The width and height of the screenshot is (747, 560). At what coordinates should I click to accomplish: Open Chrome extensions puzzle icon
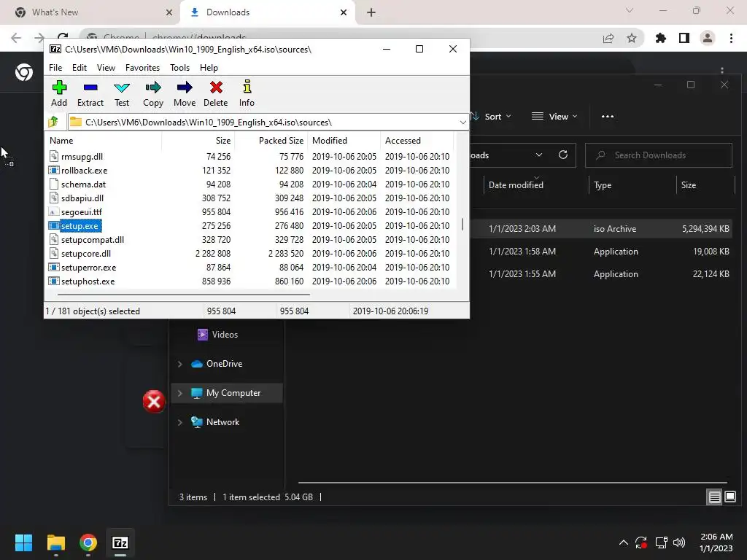pyautogui.click(x=660, y=38)
